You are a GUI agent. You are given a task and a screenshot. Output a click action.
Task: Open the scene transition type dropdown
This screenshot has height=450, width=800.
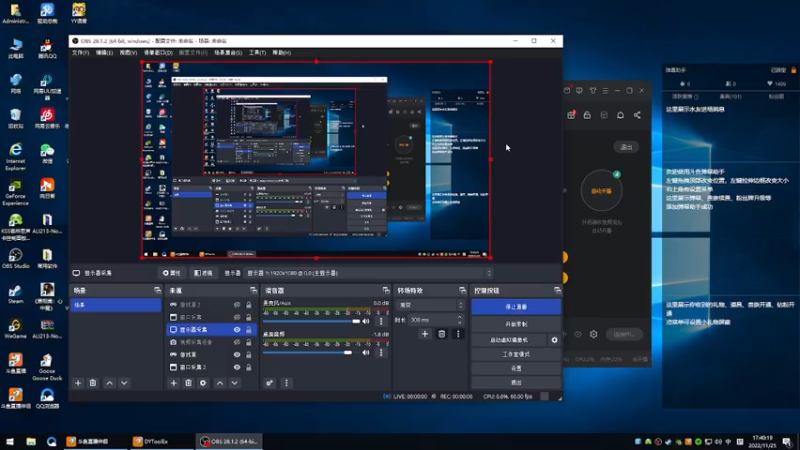(431, 305)
